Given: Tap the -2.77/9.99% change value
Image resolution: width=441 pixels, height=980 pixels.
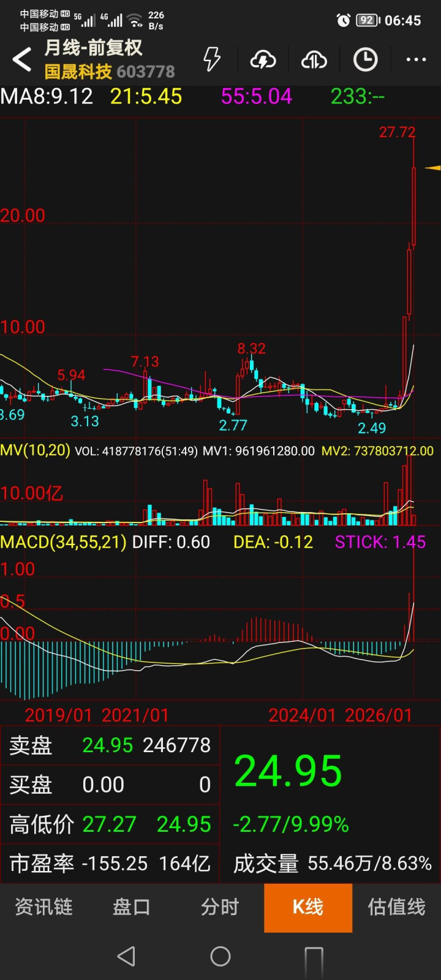Looking at the screenshot, I should point(291,824).
